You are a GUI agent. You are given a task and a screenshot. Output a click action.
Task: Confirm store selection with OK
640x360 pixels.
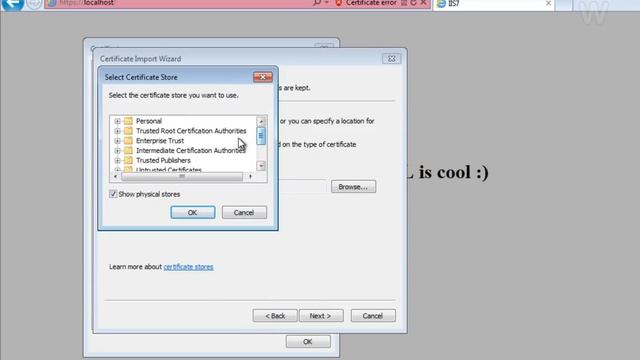pyautogui.click(x=193, y=213)
